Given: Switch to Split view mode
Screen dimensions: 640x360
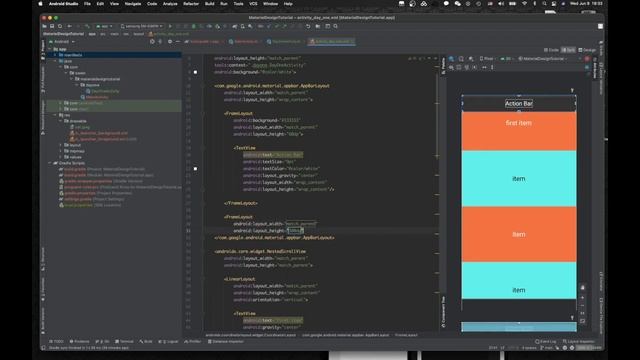Looking at the screenshot, I should point(569,50).
